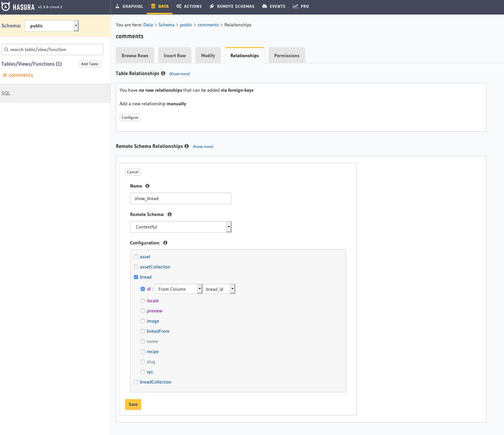Click the search table/view/function field
Viewport: 504px width, 435px height.
tap(52, 49)
